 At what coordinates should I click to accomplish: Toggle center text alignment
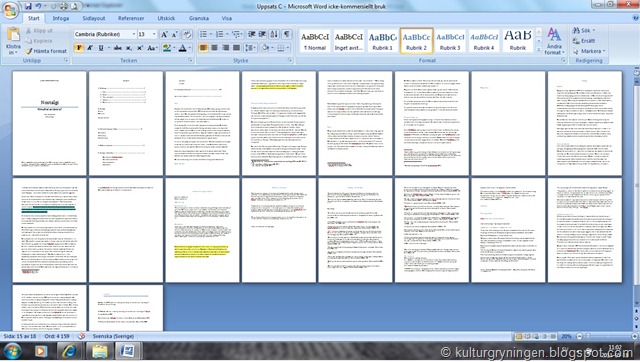tap(214, 48)
